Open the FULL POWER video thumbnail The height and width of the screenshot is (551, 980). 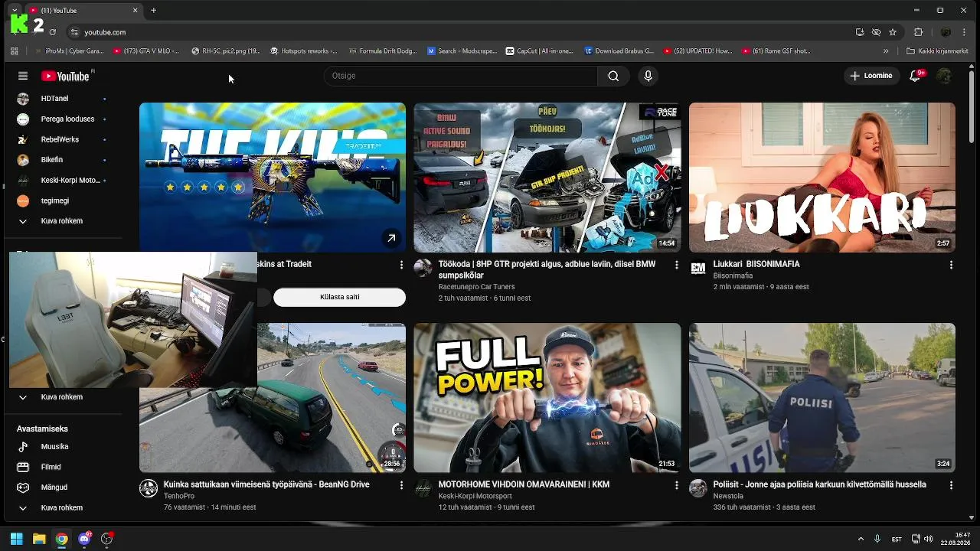pyautogui.click(x=547, y=398)
